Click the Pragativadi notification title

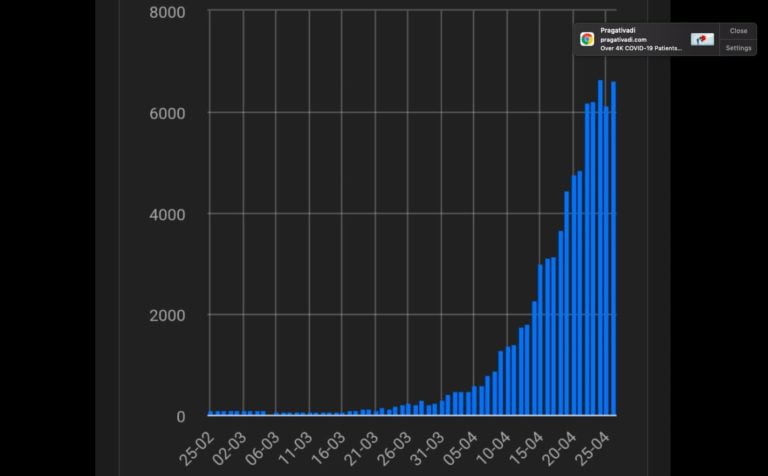coord(619,31)
